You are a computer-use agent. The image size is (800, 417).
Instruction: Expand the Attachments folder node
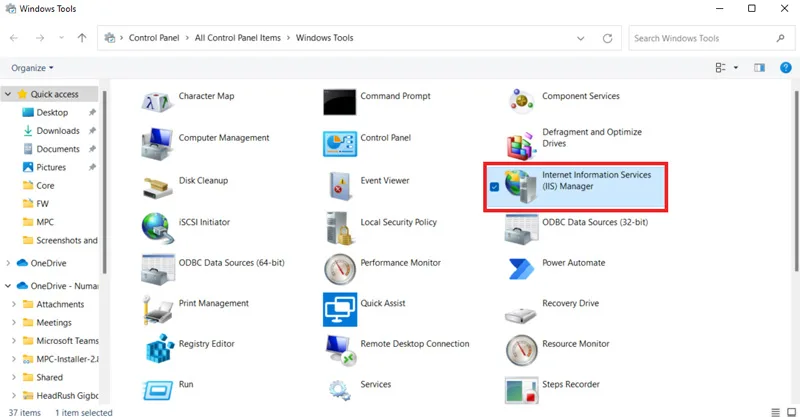tap(14, 304)
